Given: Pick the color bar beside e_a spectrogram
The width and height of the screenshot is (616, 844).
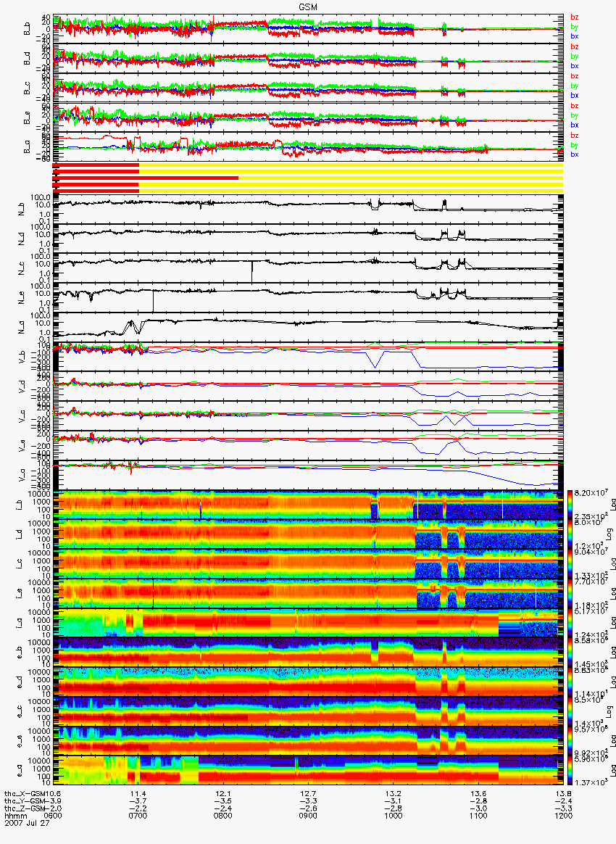Looking at the screenshot, I should (571, 771).
